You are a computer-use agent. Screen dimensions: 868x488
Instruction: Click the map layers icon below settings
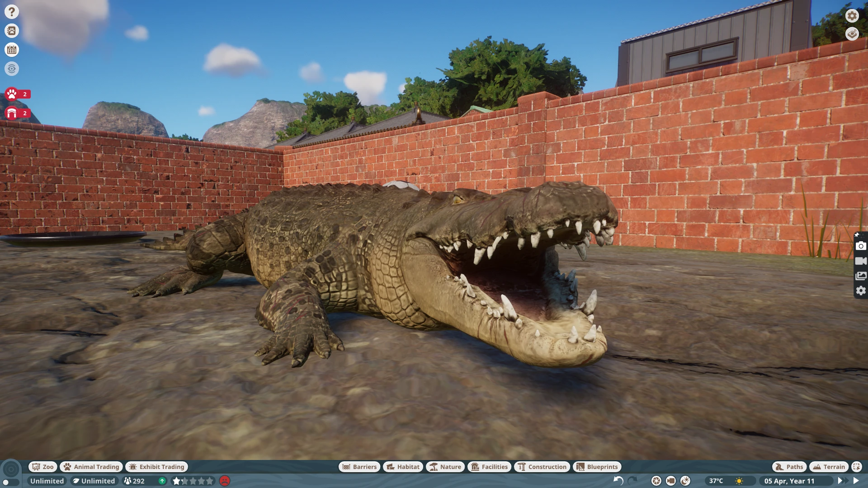tap(852, 34)
